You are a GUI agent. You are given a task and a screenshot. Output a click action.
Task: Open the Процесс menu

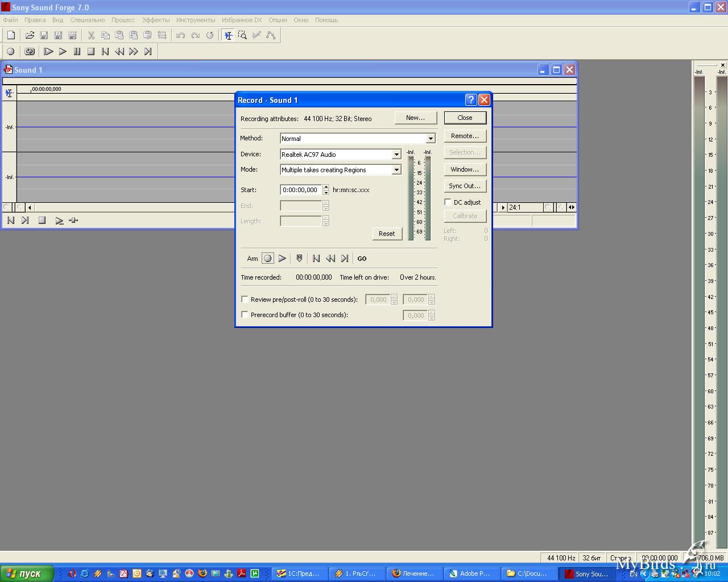tap(123, 20)
